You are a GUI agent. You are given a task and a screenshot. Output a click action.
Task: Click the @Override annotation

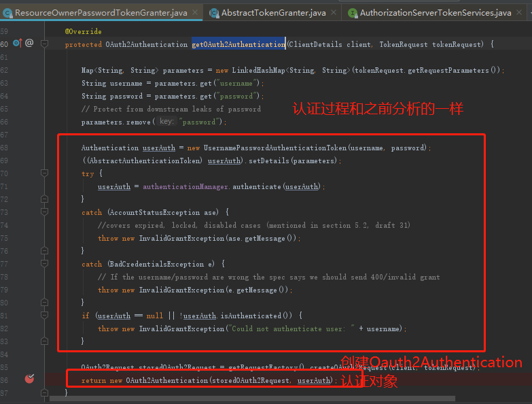(83, 31)
